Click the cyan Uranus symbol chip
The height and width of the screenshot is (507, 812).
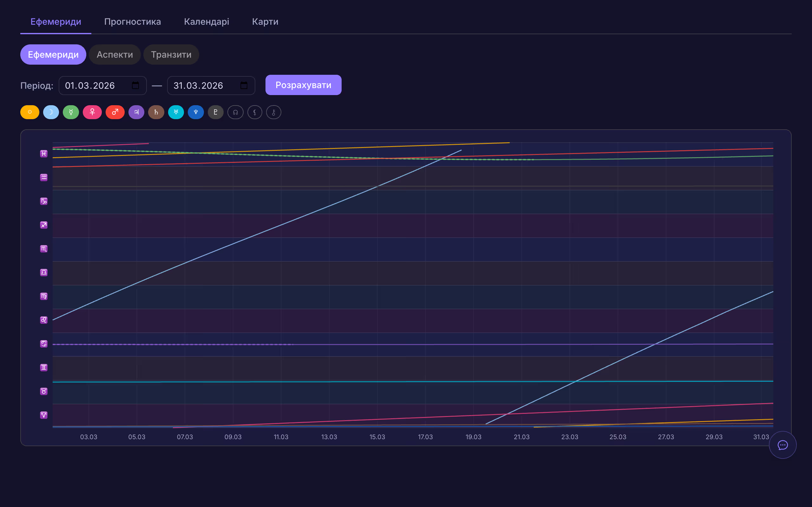176,112
